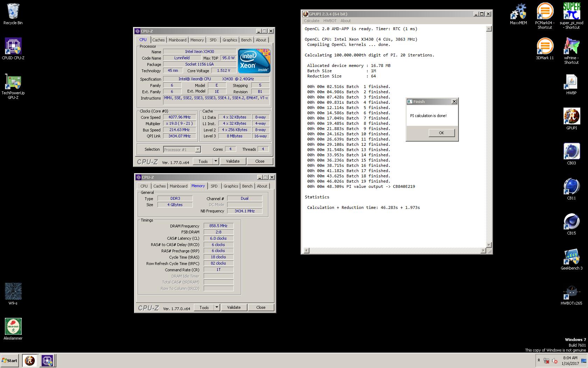
Task: Open SPD tab in bottom CPU-Z window
Action: [214, 186]
